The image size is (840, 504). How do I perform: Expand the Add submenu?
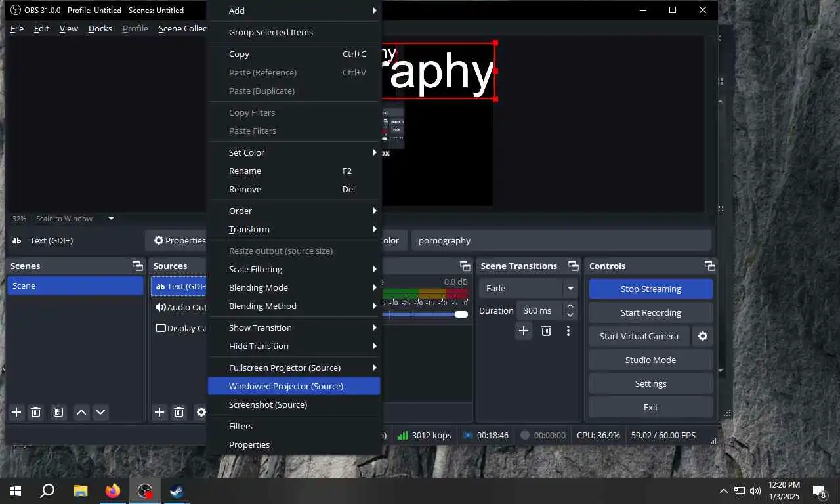pos(294,10)
